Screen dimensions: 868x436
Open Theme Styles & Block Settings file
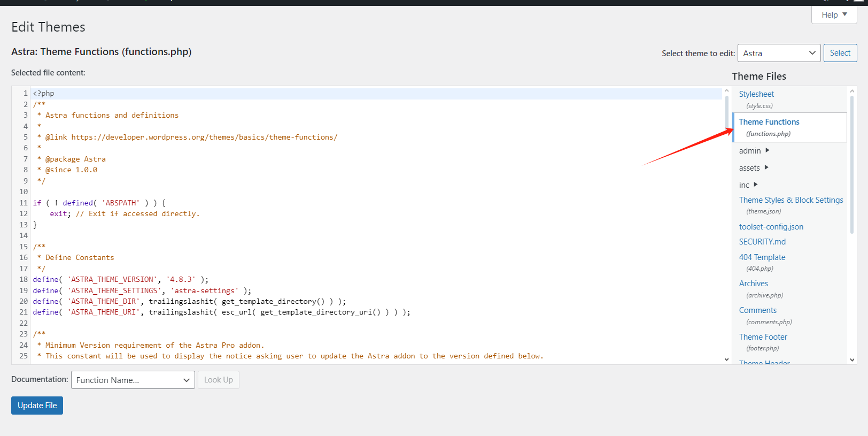[790, 200]
